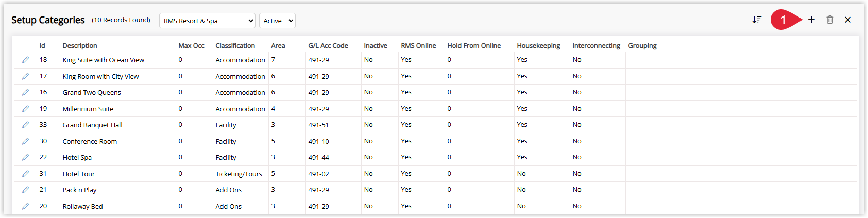Image resolution: width=868 pixels, height=218 pixels.
Task: Select Conference Room description
Action: [x=90, y=141]
